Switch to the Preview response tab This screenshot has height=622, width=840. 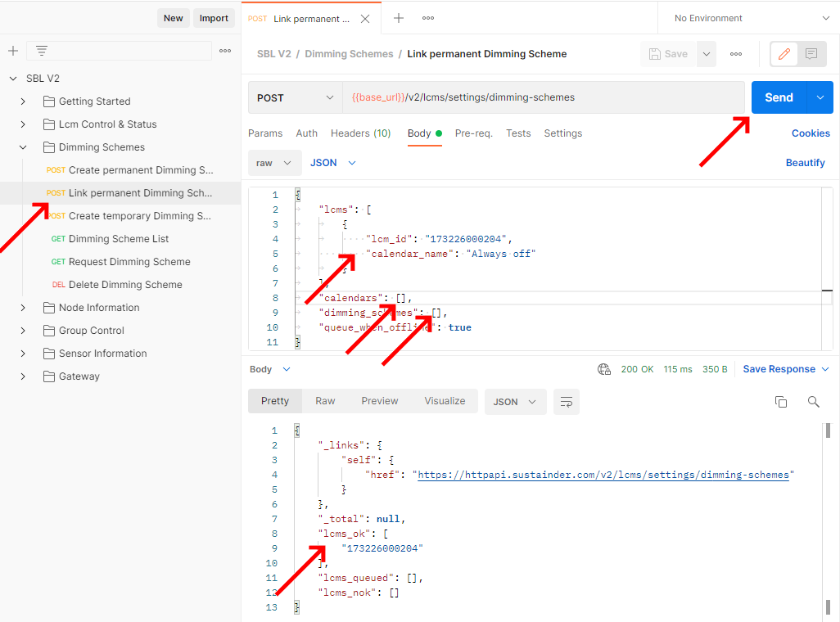pos(379,401)
